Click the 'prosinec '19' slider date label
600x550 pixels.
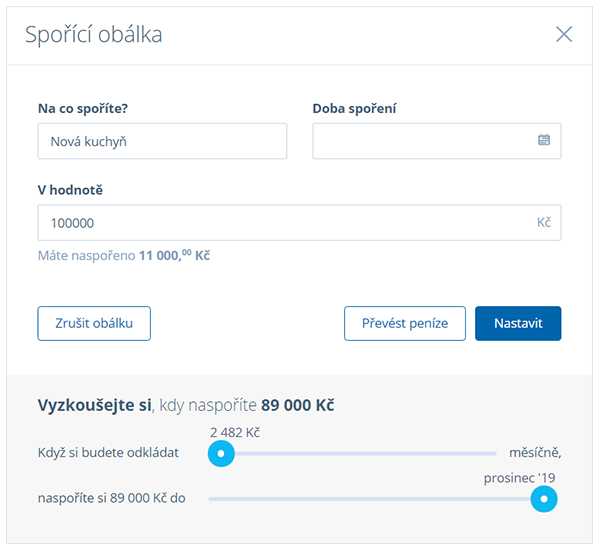click(520, 477)
